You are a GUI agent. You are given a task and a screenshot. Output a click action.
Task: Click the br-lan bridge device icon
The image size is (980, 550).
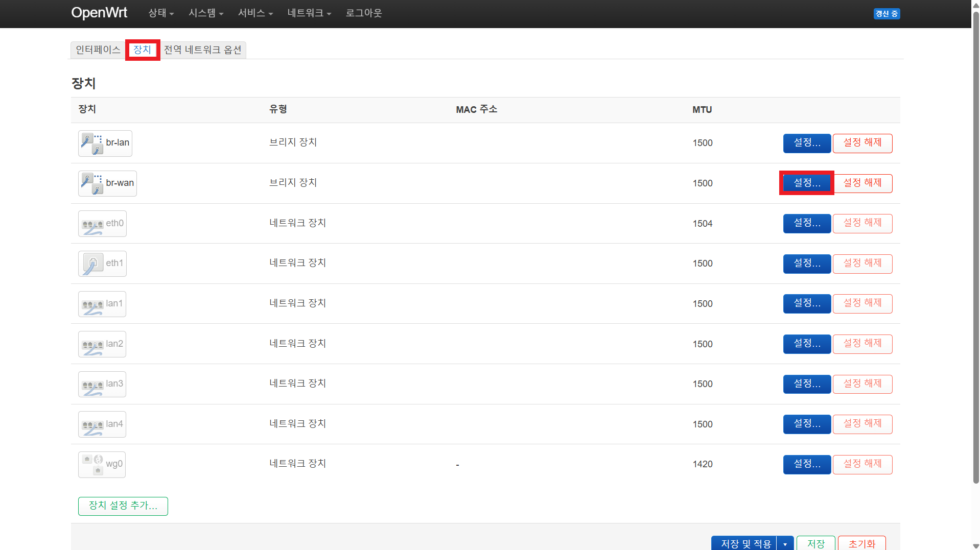point(92,144)
